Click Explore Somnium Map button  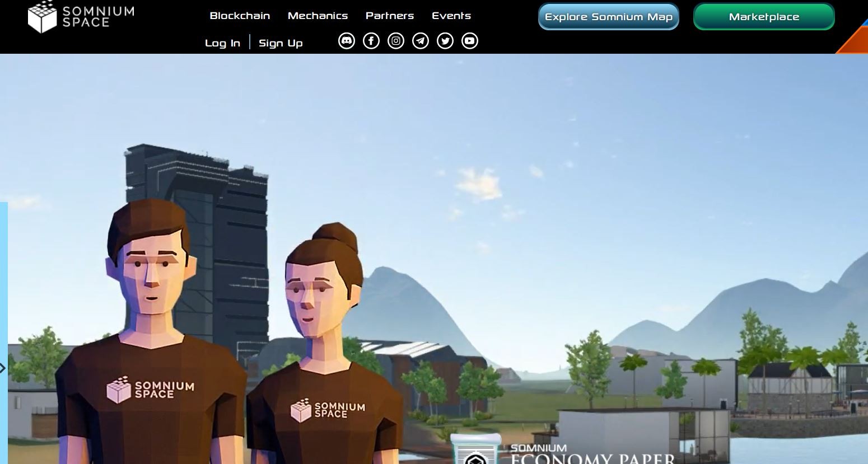pos(609,17)
